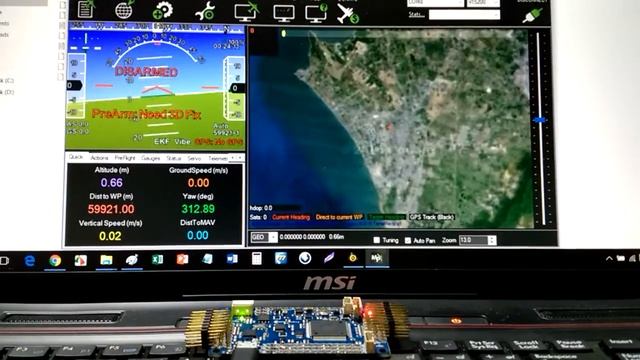Click the purple feather taskbar icon
This screenshot has width=640, height=360.
[x=329, y=258]
